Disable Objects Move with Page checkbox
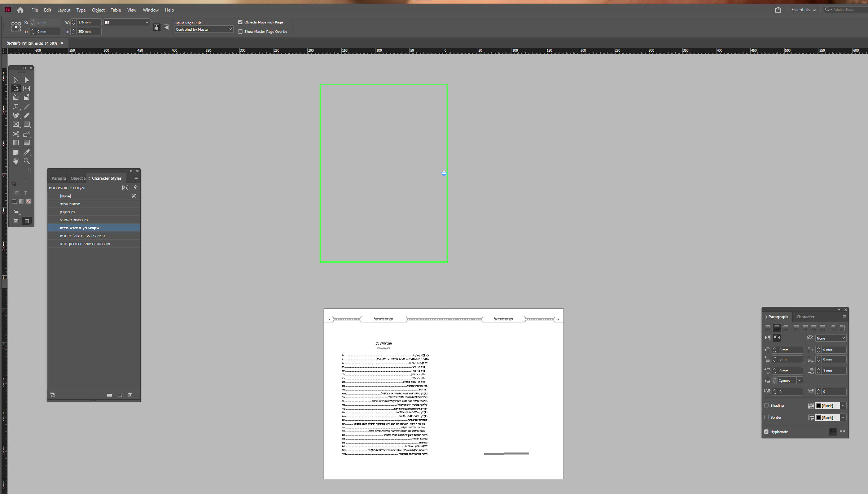Screen dimensions: 868x494 pos(240,22)
